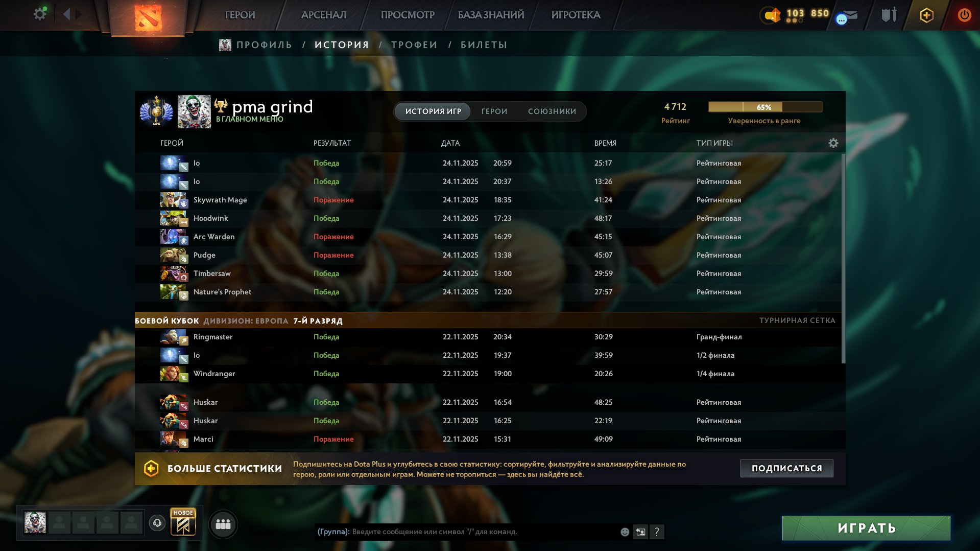
Task: Click the power button to exit Dota 2
Action: 964,15
